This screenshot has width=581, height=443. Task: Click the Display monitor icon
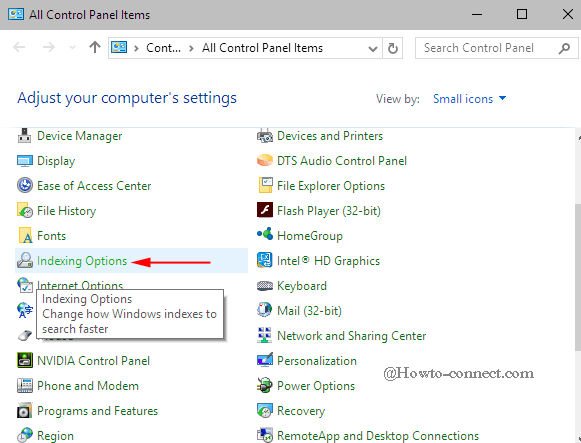coord(24,161)
